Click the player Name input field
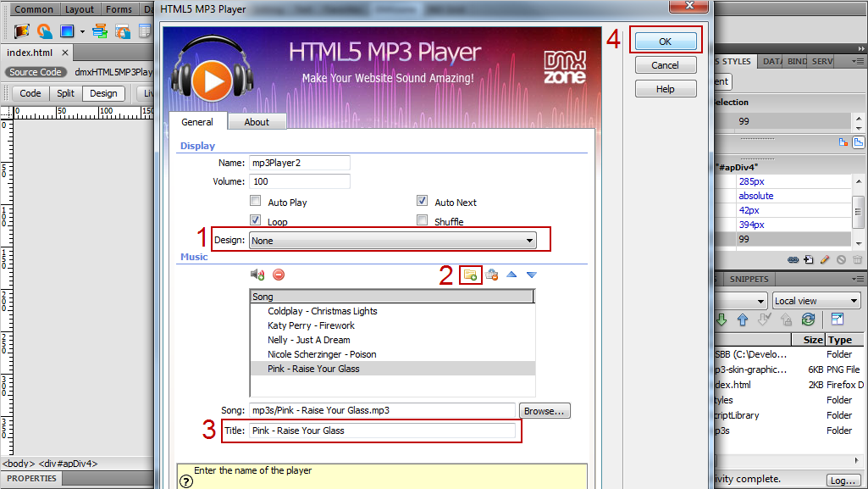Image resolution: width=868 pixels, height=489 pixels. click(x=300, y=163)
